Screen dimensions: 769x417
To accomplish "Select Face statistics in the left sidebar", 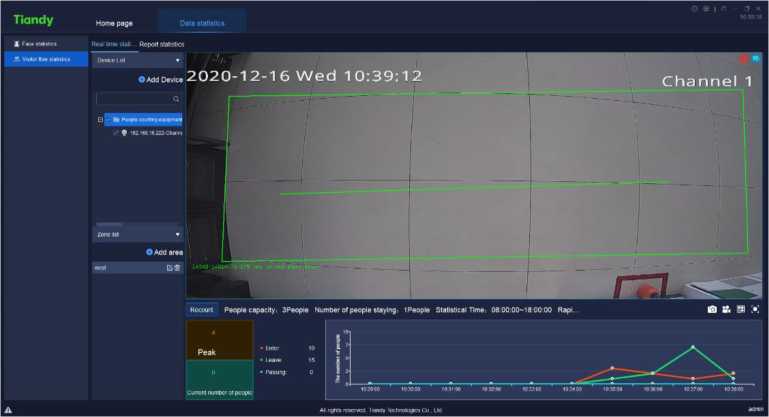I will (x=40, y=44).
